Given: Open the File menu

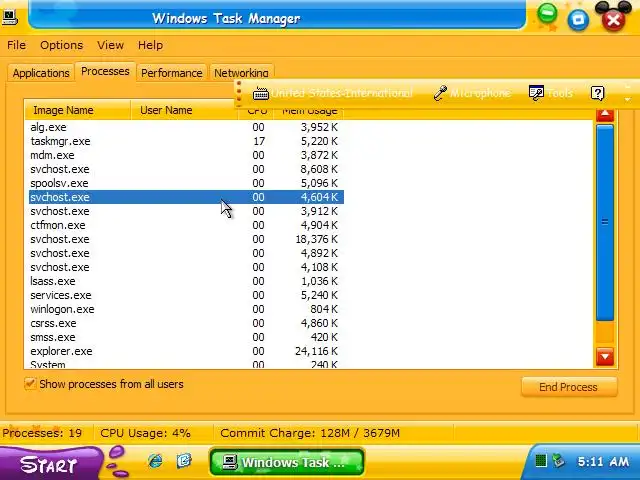Looking at the screenshot, I should click(16, 45).
